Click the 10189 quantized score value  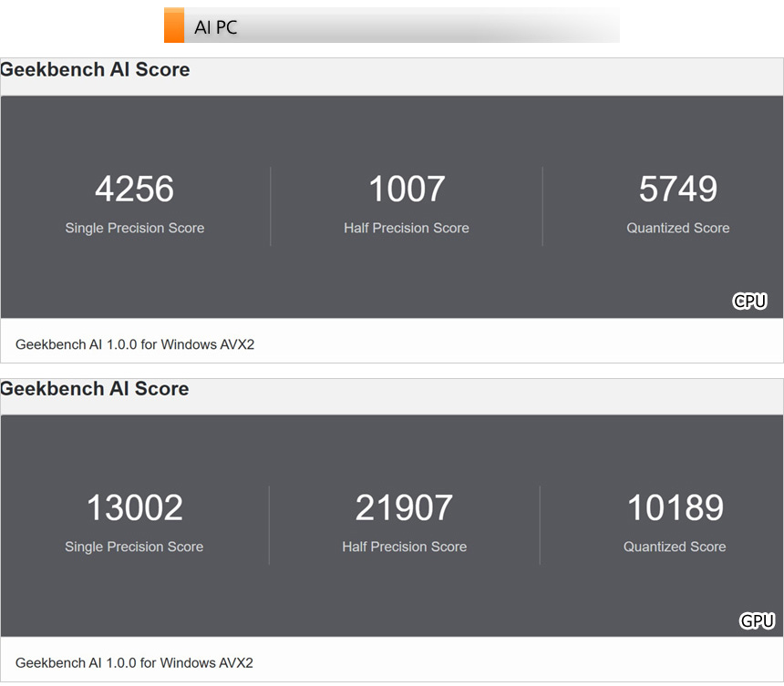(x=675, y=508)
